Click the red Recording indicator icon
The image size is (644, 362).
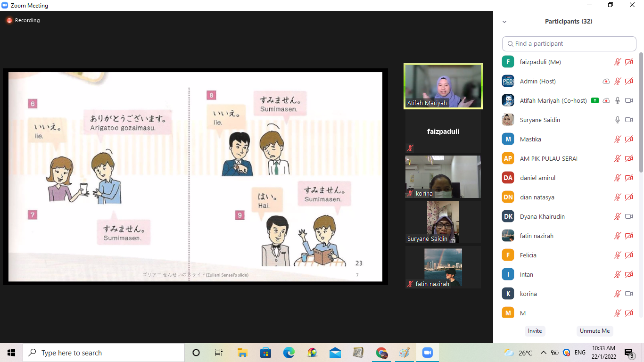pos(9,21)
